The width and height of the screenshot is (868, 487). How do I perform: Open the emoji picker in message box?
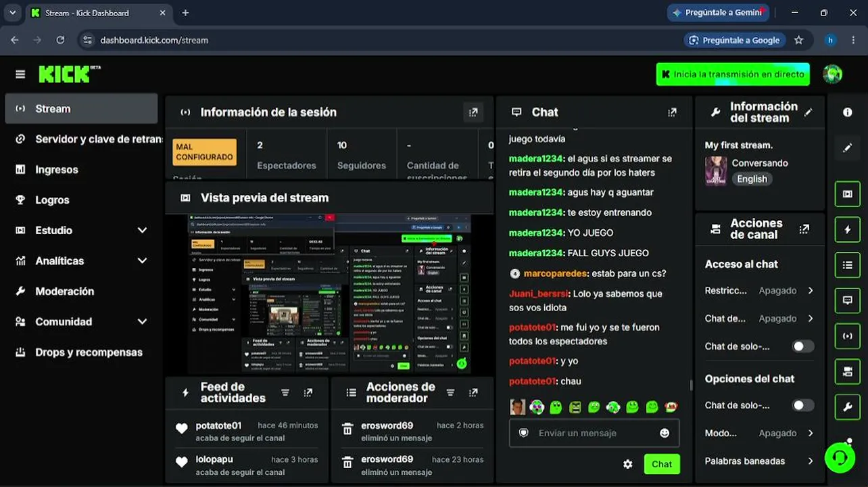click(665, 433)
